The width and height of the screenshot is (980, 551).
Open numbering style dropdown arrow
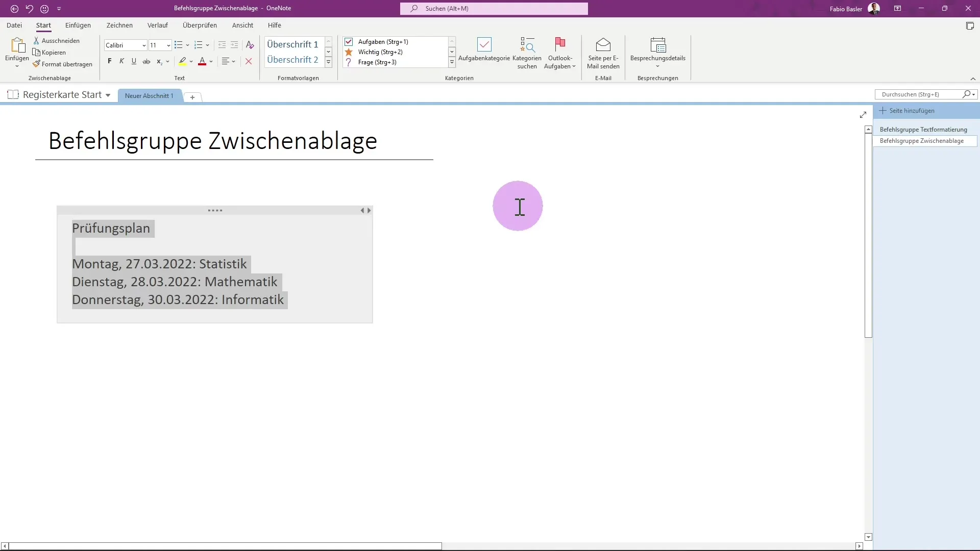[208, 45]
